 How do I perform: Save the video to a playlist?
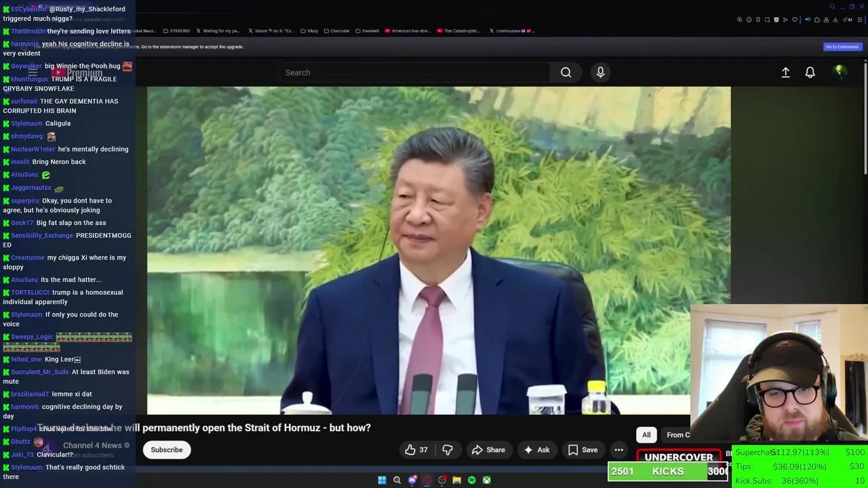coord(583,450)
